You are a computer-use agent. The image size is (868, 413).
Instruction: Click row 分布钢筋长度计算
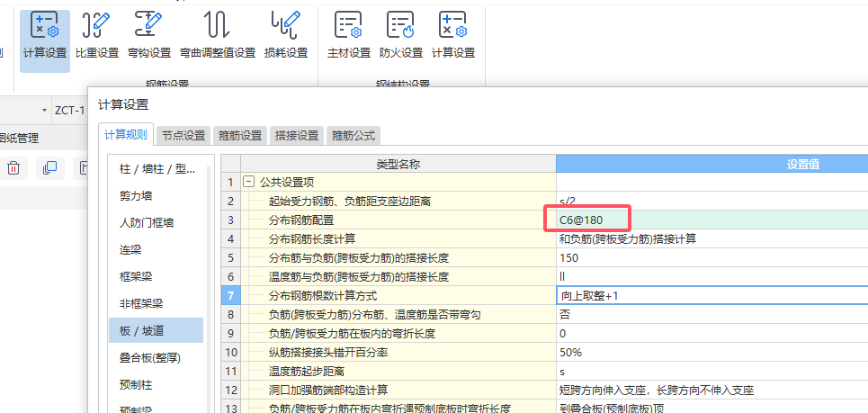click(398, 239)
